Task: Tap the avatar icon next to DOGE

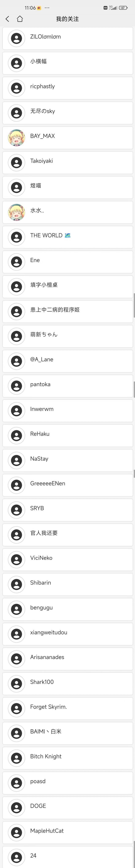Action: click(16, 807)
